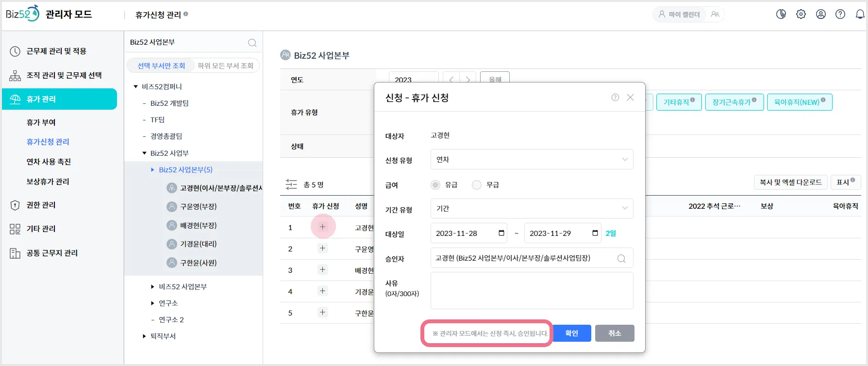Click the plus icon in row 5
The height and width of the screenshot is (366, 868).
pos(322,312)
